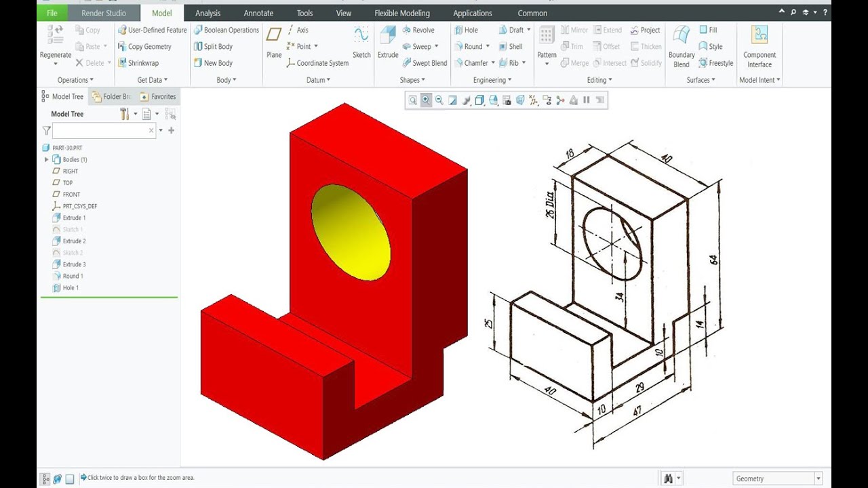
Task: Choose the Swept Blend tool
Action: tap(425, 63)
